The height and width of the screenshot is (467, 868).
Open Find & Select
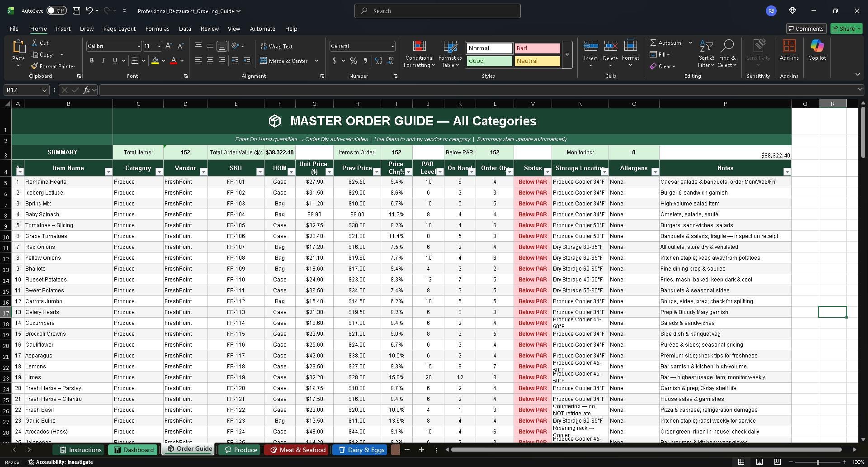[x=727, y=54]
